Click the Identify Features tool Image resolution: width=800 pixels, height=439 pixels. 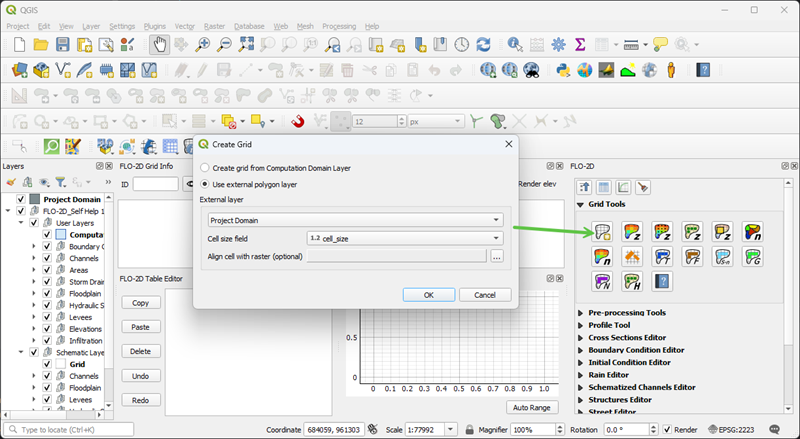click(x=515, y=44)
